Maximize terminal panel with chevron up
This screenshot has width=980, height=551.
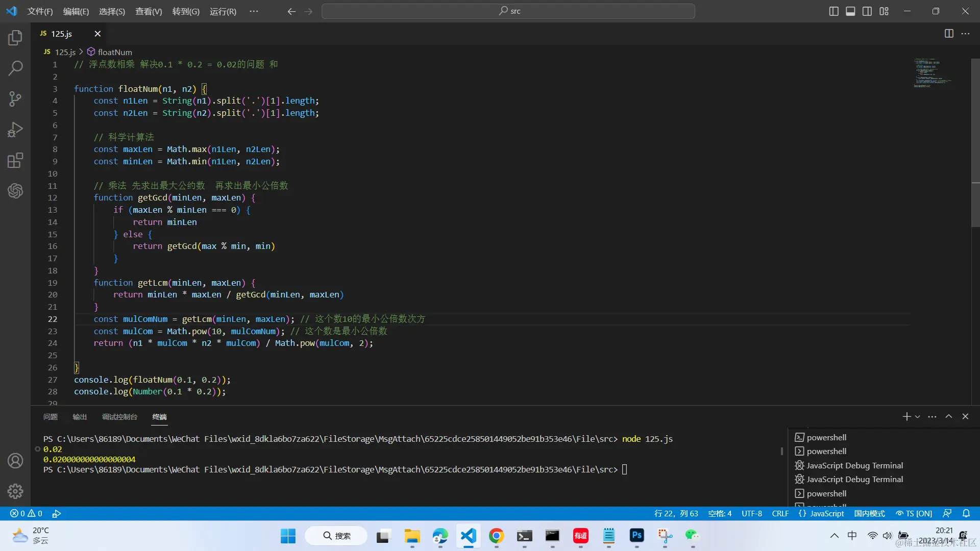click(949, 416)
